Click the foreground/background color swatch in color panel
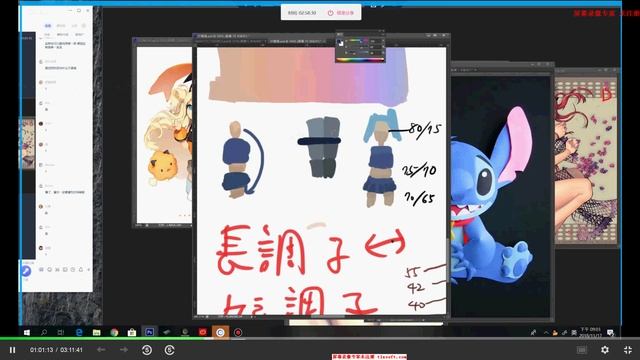 click(341, 42)
